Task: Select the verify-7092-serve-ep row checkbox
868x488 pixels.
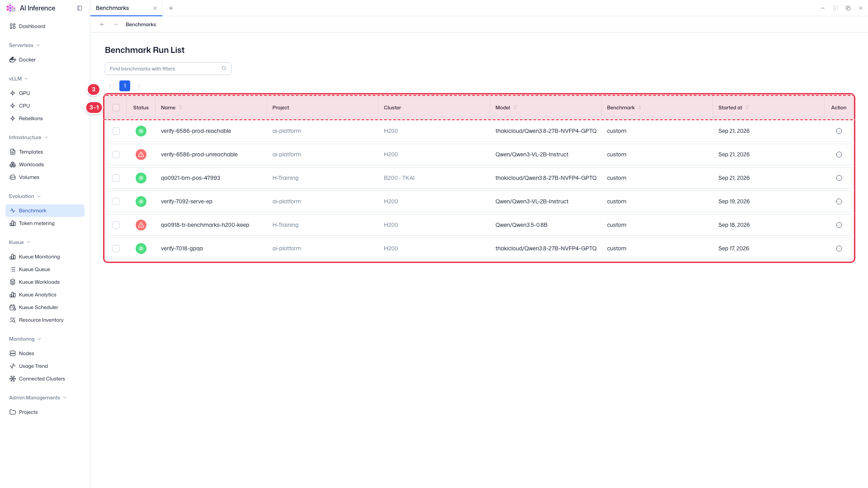Action: (x=116, y=202)
